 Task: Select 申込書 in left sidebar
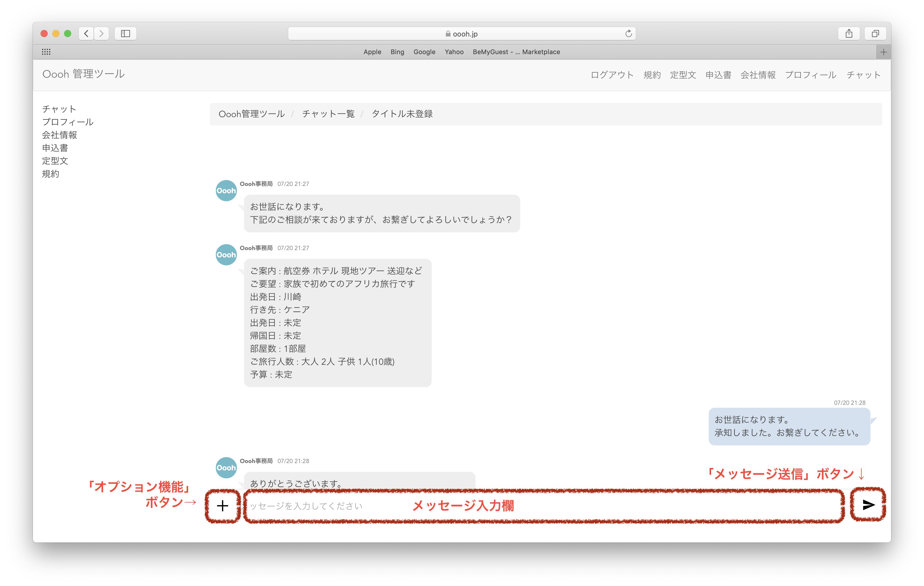[x=55, y=148]
